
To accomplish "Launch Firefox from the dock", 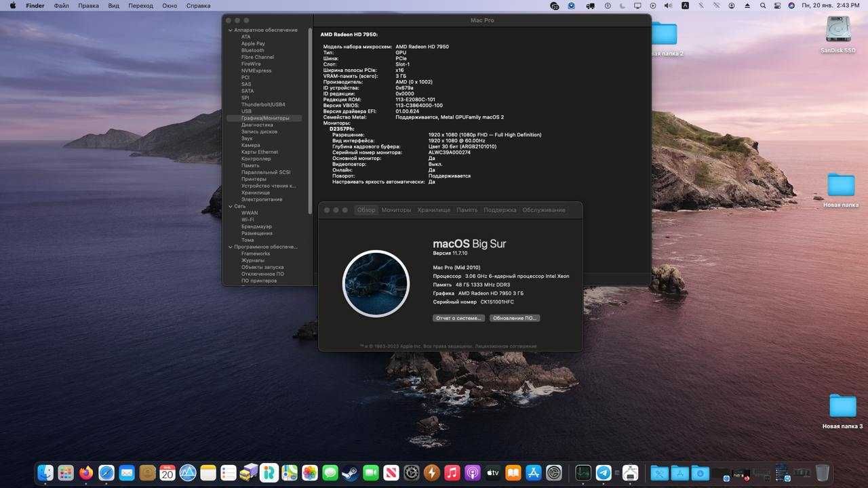I will coord(86,472).
